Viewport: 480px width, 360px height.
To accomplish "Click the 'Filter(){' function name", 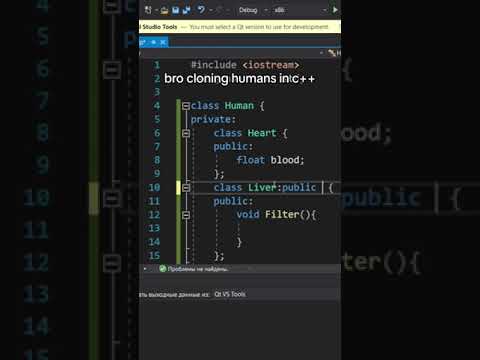I will 290,214.
